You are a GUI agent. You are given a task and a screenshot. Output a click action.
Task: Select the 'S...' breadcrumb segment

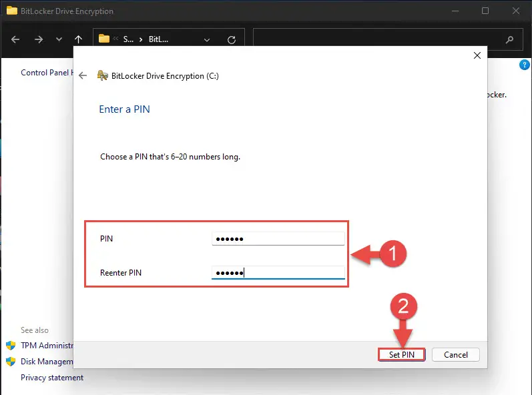point(128,39)
